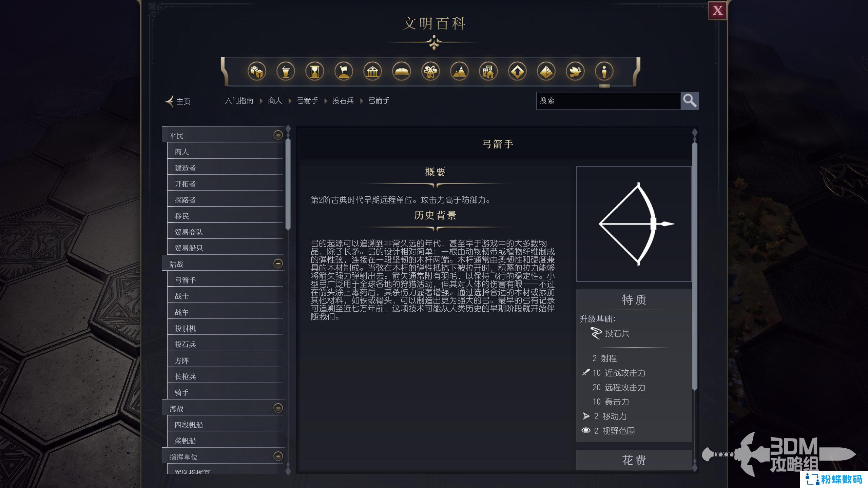Click the eye icon beside 视野范围
The height and width of the screenshot is (488, 868).
[586, 430]
